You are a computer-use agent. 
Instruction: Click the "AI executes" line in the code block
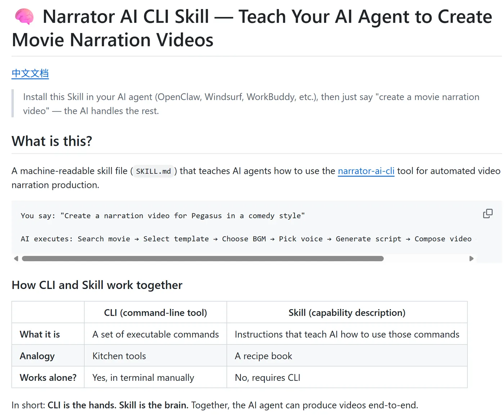(x=246, y=239)
